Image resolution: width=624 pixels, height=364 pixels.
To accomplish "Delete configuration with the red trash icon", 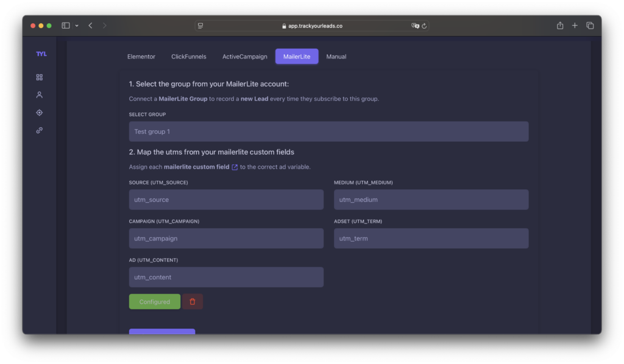I will (193, 302).
